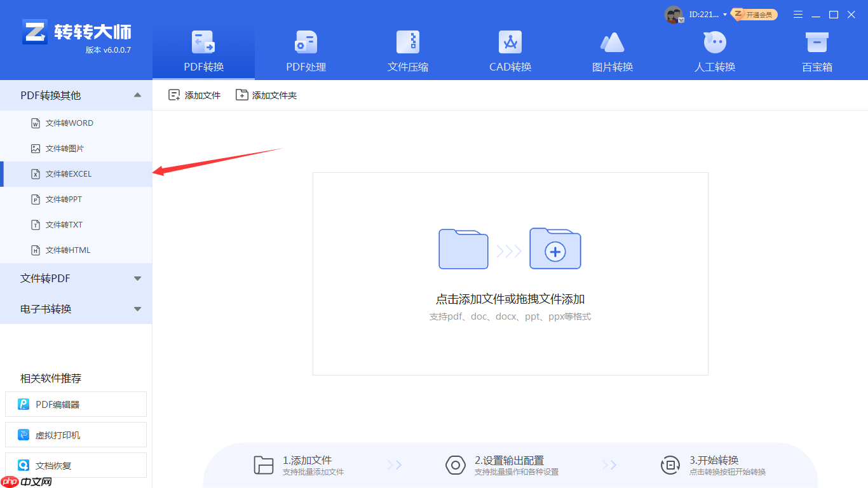Open the hamburger main menu

click(x=799, y=15)
